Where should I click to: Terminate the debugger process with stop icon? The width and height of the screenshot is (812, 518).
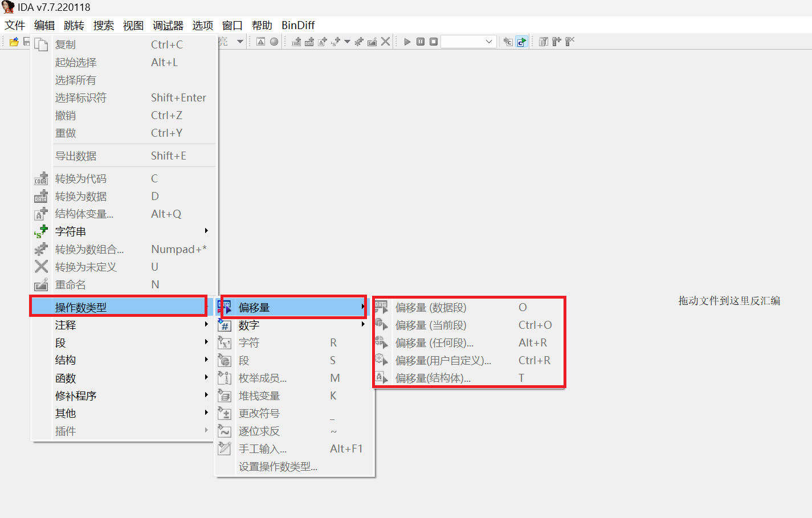click(434, 42)
